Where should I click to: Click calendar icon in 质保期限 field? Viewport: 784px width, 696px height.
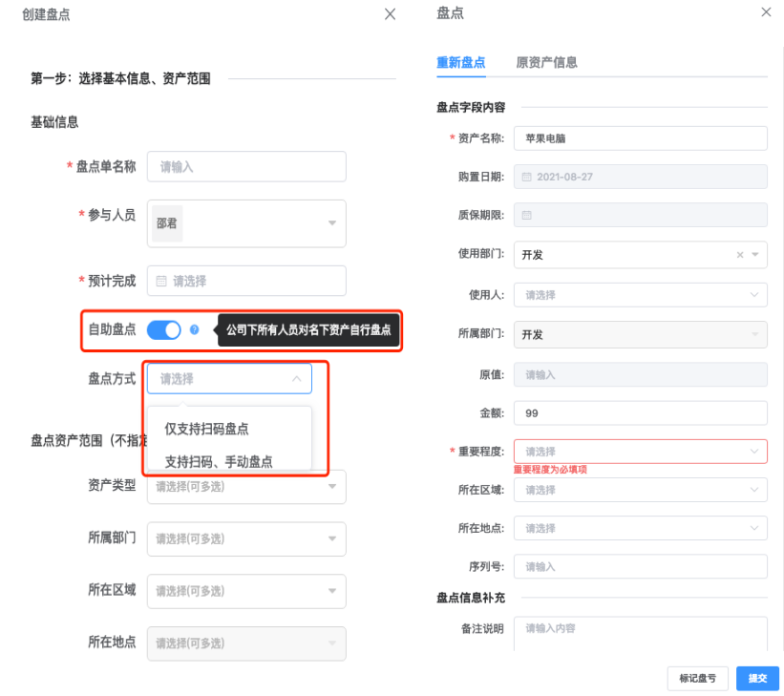[x=527, y=216]
